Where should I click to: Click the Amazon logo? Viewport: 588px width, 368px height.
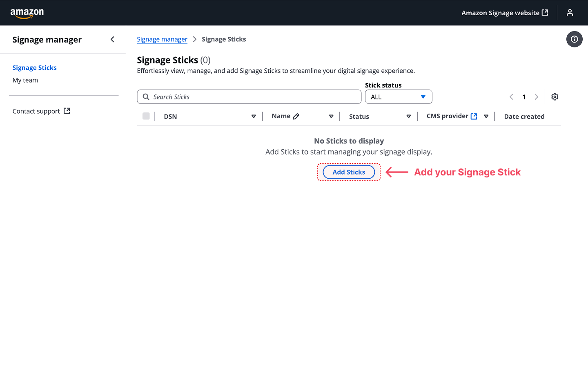pos(27,13)
